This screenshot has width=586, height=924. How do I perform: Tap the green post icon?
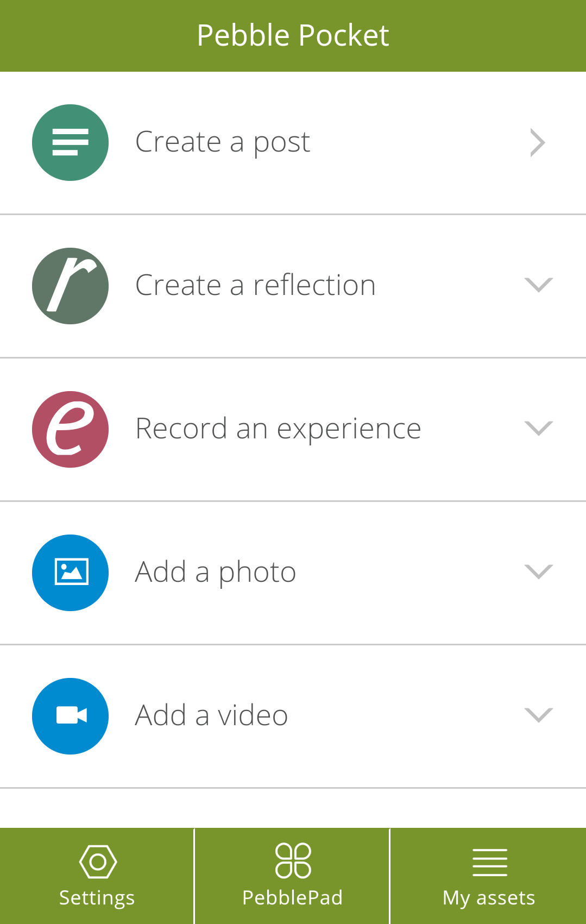click(70, 142)
